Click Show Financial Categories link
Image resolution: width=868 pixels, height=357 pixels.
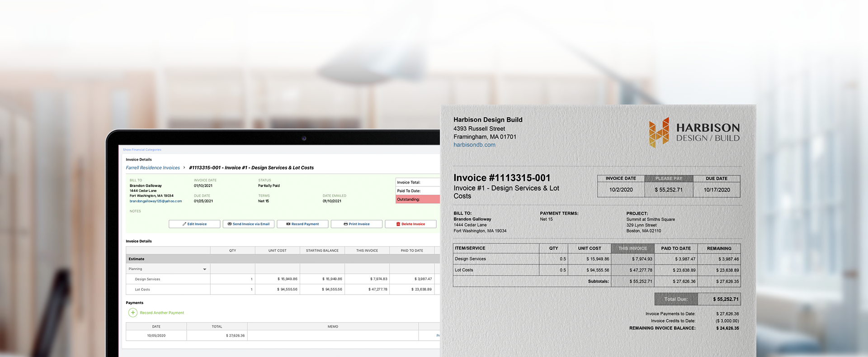click(x=142, y=150)
